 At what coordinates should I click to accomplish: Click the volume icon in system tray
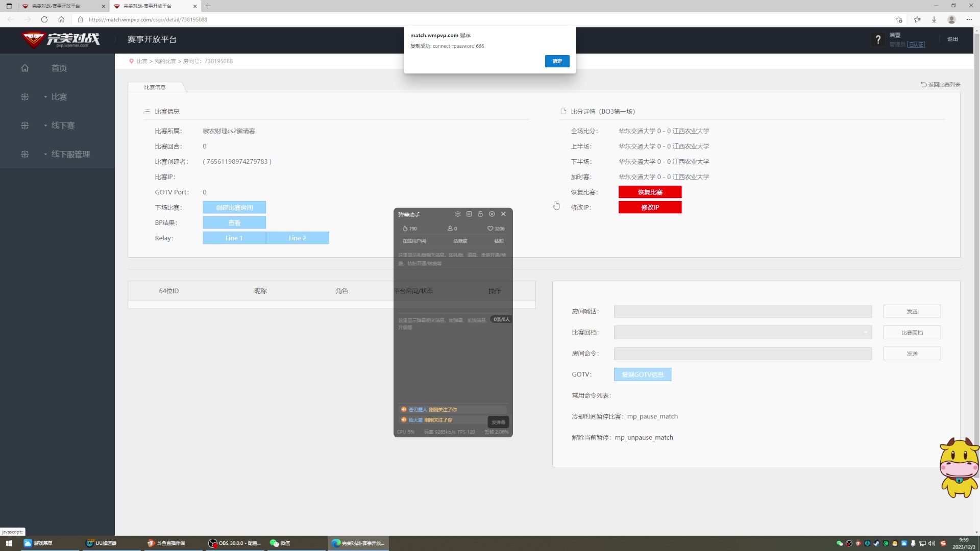click(932, 543)
